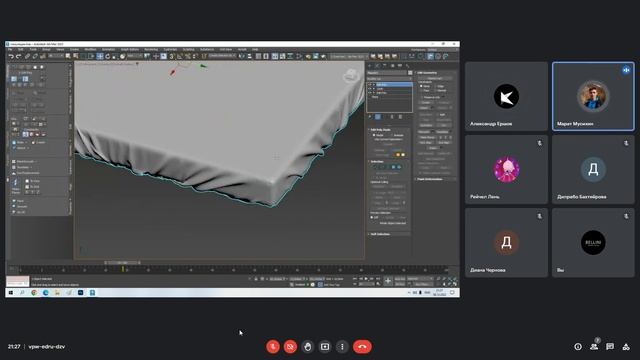Open the Modifiers menu

pyautogui.click(x=90, y=49)
